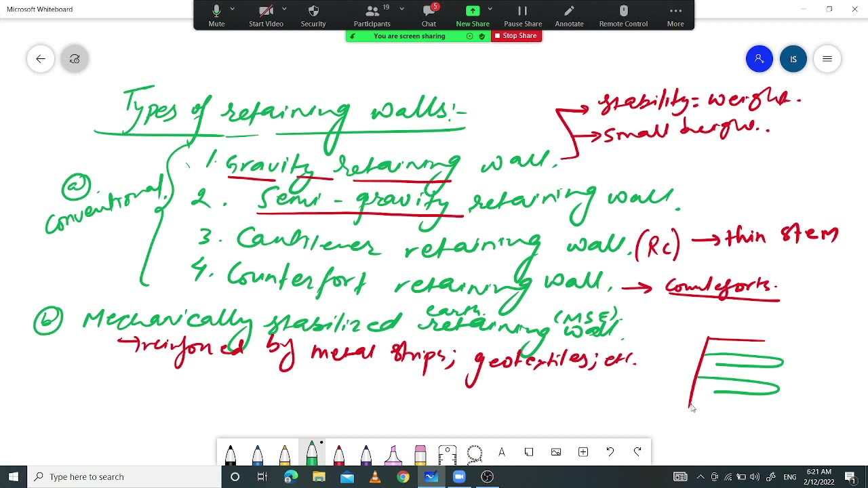Click the green shield encryption icon

pos(482,36)
